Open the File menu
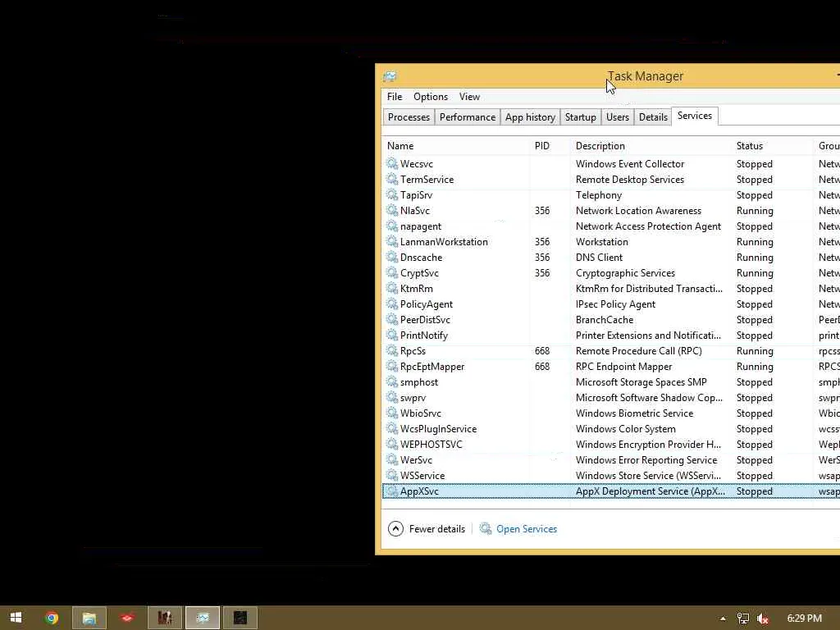The image size is (840, 630). coord(395,97)
